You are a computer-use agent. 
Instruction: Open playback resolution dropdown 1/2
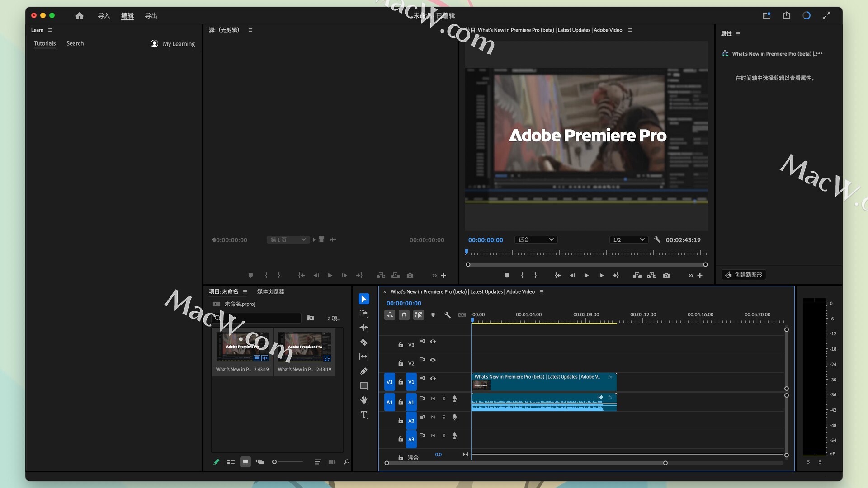coord(628,240)
